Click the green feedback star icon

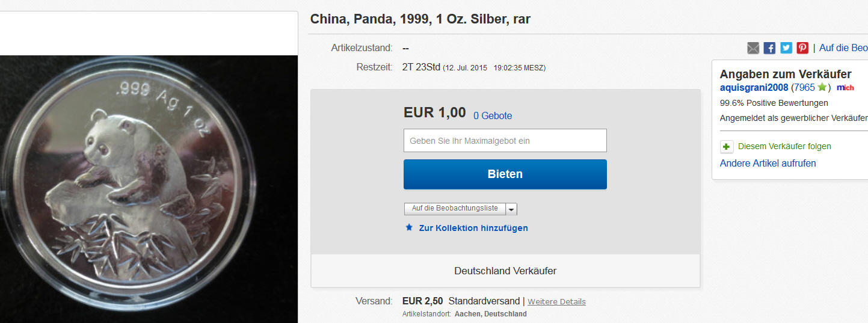(822, 87)
